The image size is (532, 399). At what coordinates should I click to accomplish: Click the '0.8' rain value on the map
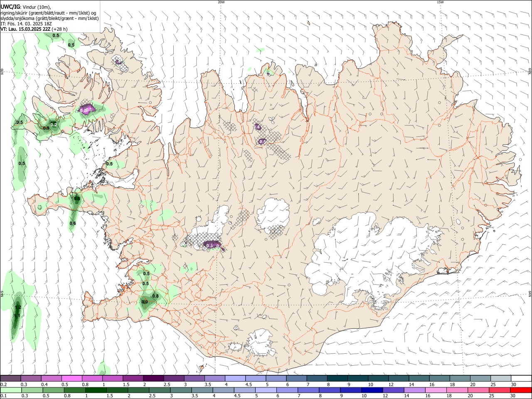click(155, 296)
